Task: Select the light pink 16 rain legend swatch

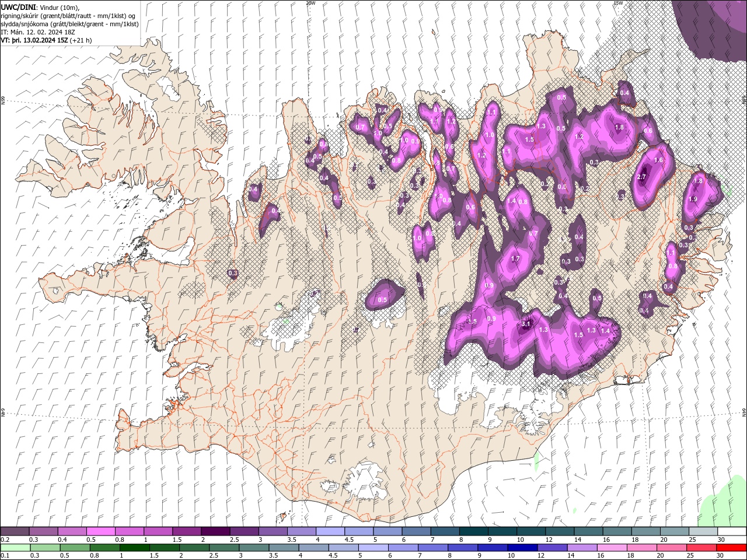Action: (612, 548)
